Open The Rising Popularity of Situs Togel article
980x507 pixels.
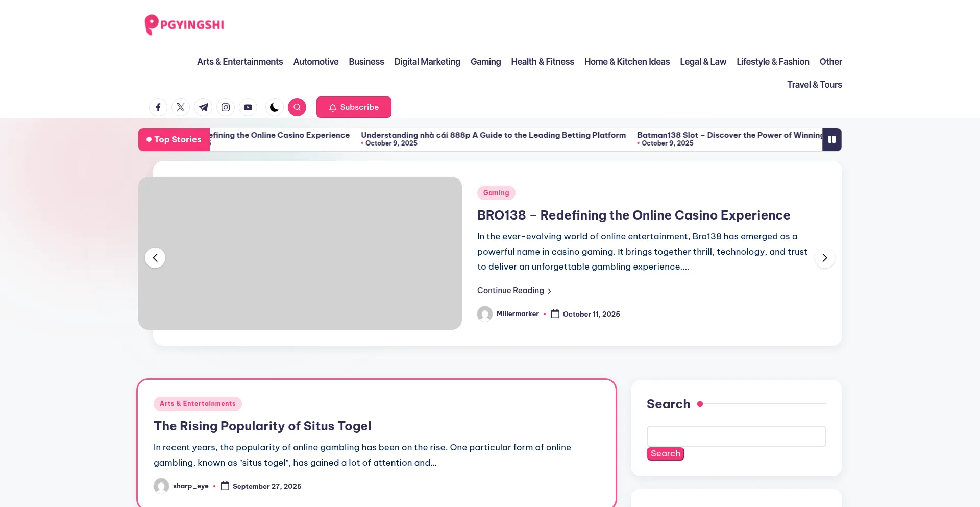coord(262,426)
